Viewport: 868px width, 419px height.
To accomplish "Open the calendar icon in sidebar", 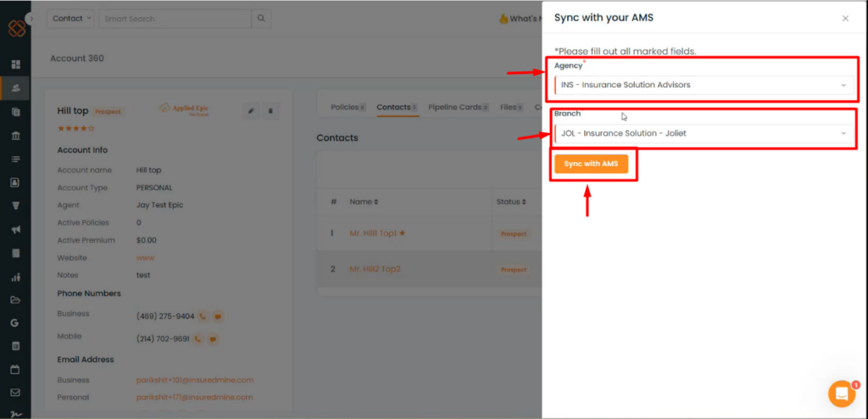I will point(15,369).
